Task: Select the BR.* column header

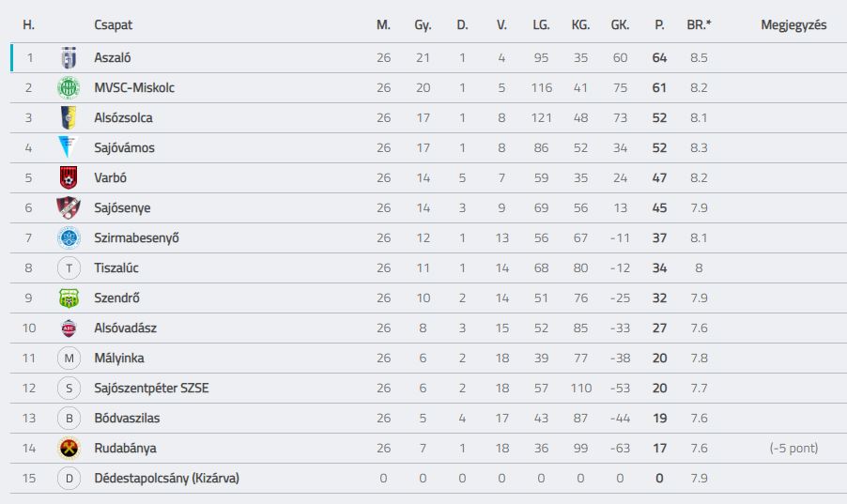Action: pos(699,24)
